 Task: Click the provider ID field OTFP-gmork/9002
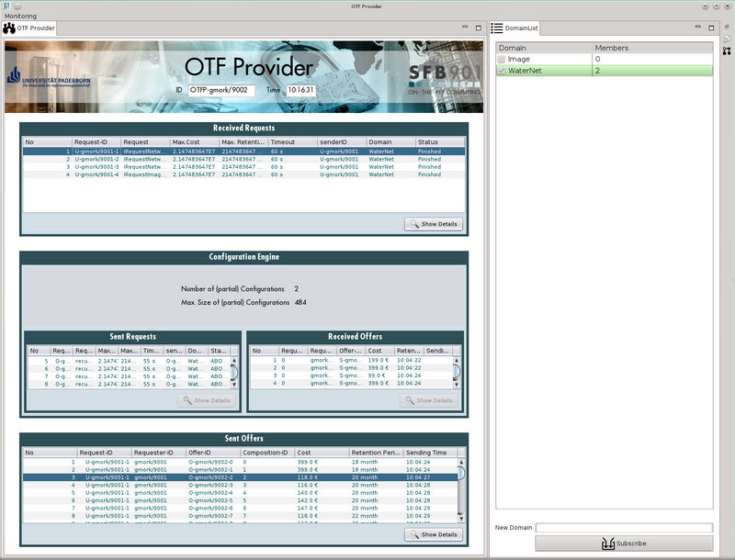[221, 90]
